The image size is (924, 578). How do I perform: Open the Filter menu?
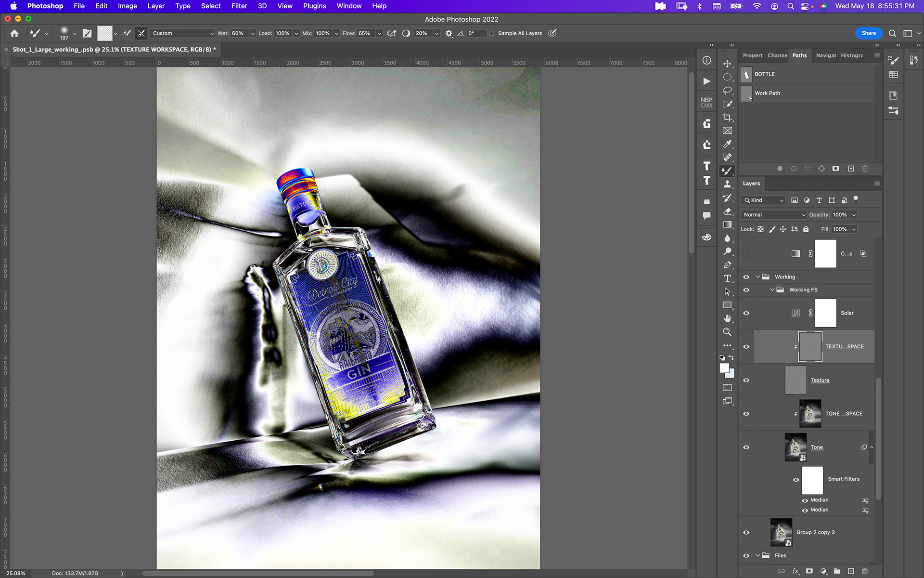[x=239, y=6]
